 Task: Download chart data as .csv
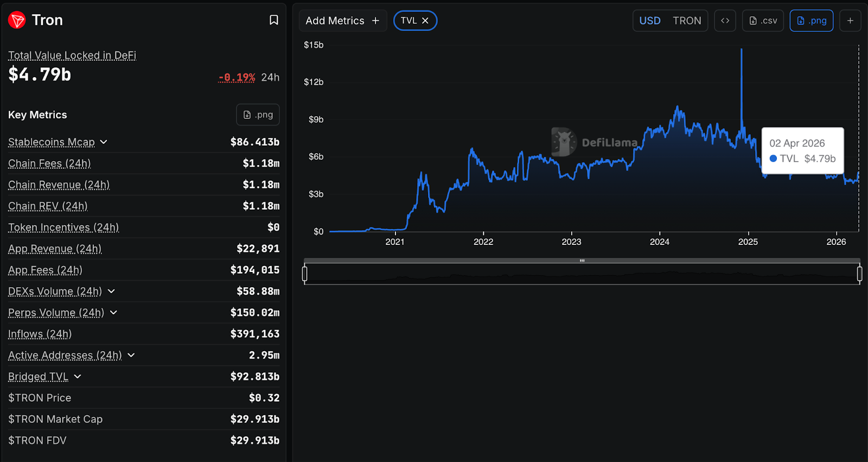[x=763, y=21]
